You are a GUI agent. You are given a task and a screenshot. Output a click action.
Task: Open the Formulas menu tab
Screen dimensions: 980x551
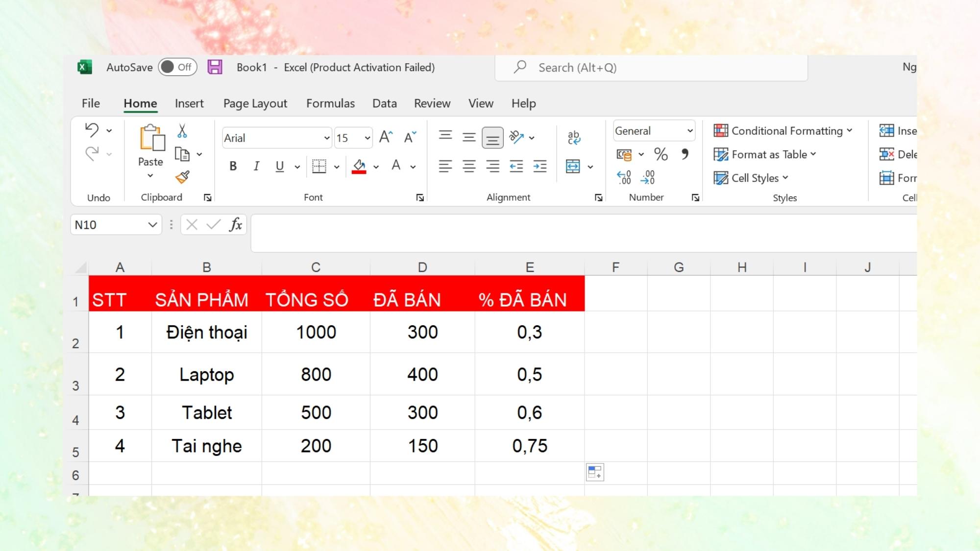click(x=330, y=103)
